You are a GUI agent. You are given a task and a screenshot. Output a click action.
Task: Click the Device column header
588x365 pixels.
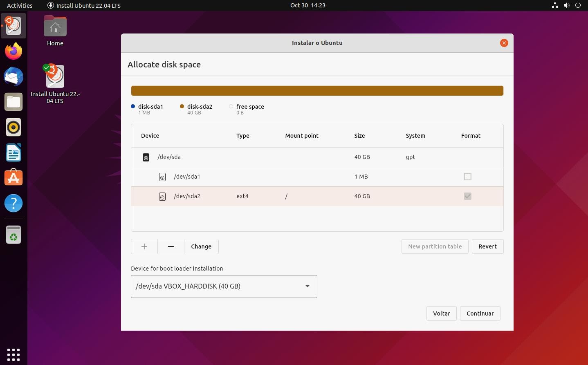(x=150, y=136)
